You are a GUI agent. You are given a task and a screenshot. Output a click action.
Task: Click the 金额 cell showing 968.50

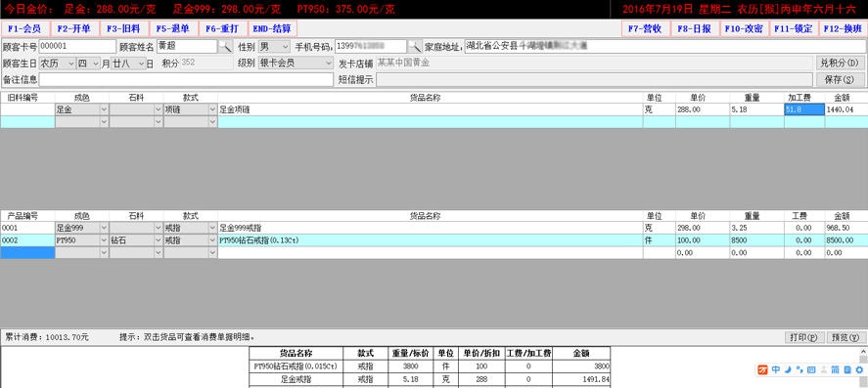click(845, 227)
